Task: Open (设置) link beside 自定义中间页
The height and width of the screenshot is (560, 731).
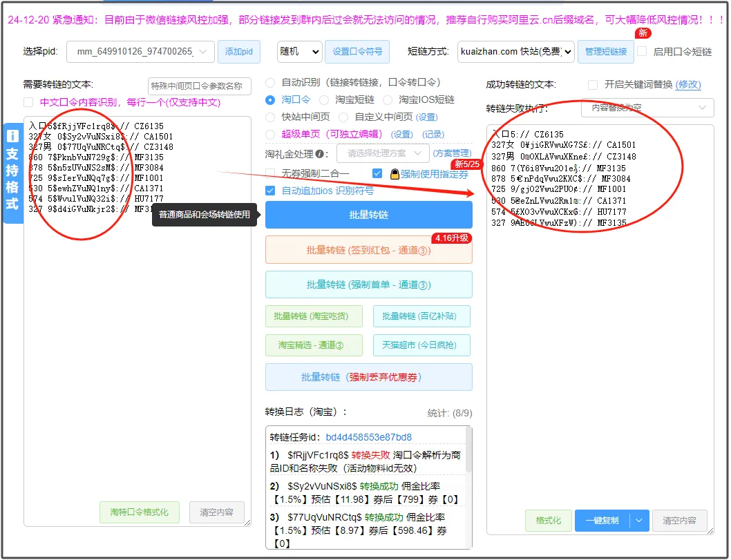Action: pos(426,117)
